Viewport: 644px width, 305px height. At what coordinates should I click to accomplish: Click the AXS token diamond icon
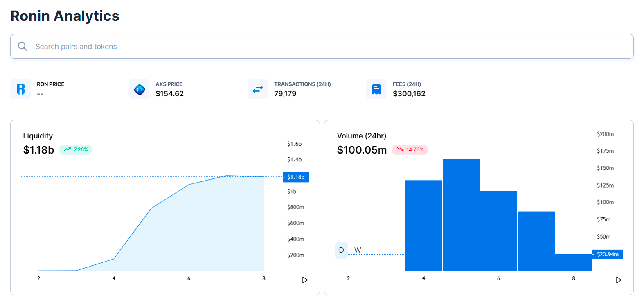tap(139, 89)
